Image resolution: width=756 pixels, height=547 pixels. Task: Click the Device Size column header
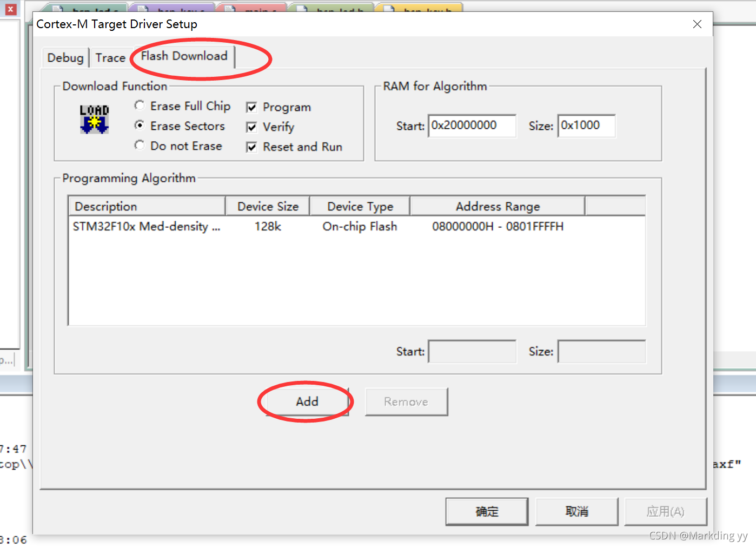pyautogui.click(x=268, y=206)
